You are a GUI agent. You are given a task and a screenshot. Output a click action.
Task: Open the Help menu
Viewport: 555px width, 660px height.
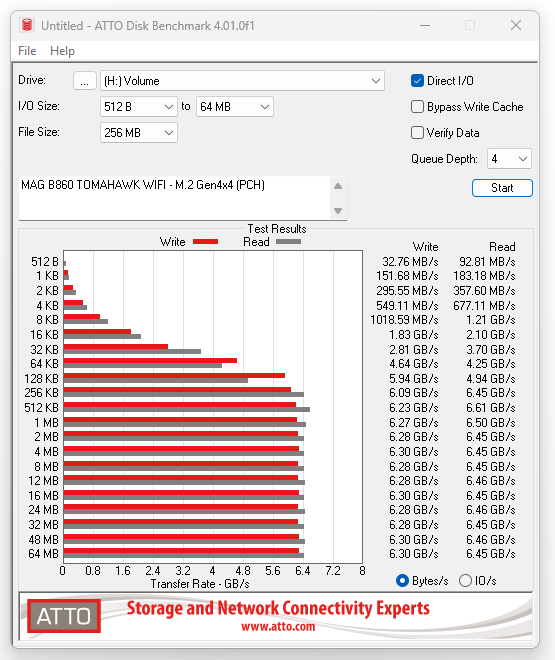(x=62, y=51)
